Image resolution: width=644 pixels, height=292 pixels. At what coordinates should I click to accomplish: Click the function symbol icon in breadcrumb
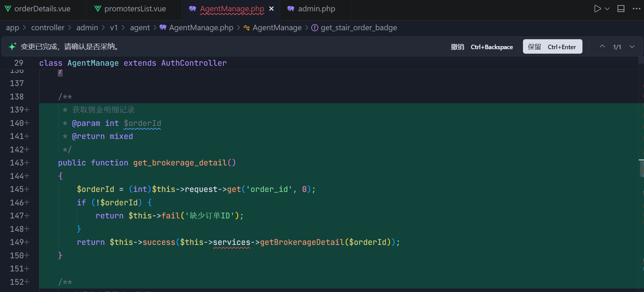point(315,28)
